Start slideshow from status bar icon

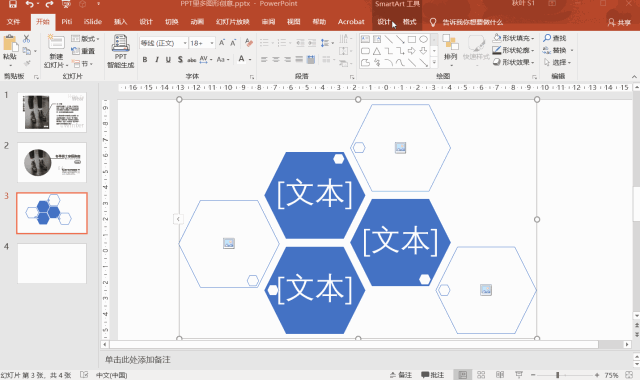[x=519, y=375]
